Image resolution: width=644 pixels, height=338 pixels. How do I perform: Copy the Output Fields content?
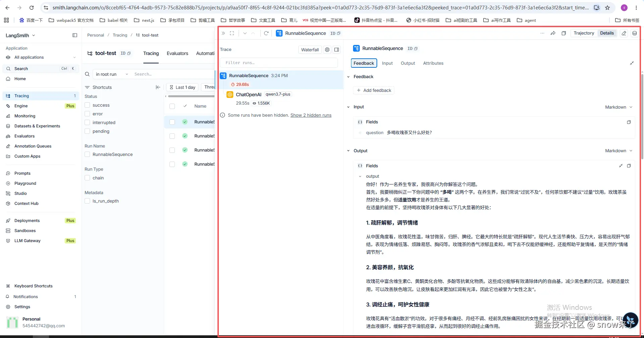click(x=629, y=166)
